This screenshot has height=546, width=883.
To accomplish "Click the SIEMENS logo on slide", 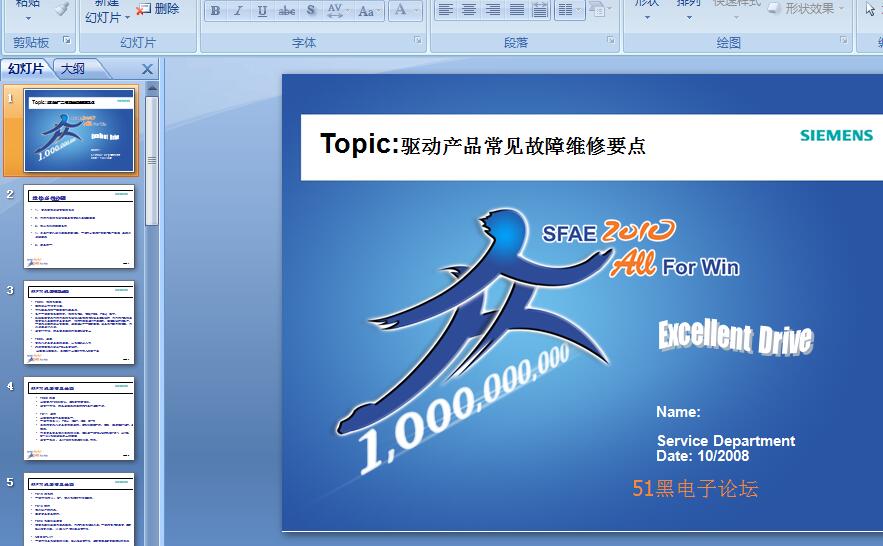I will coord(836,136).
